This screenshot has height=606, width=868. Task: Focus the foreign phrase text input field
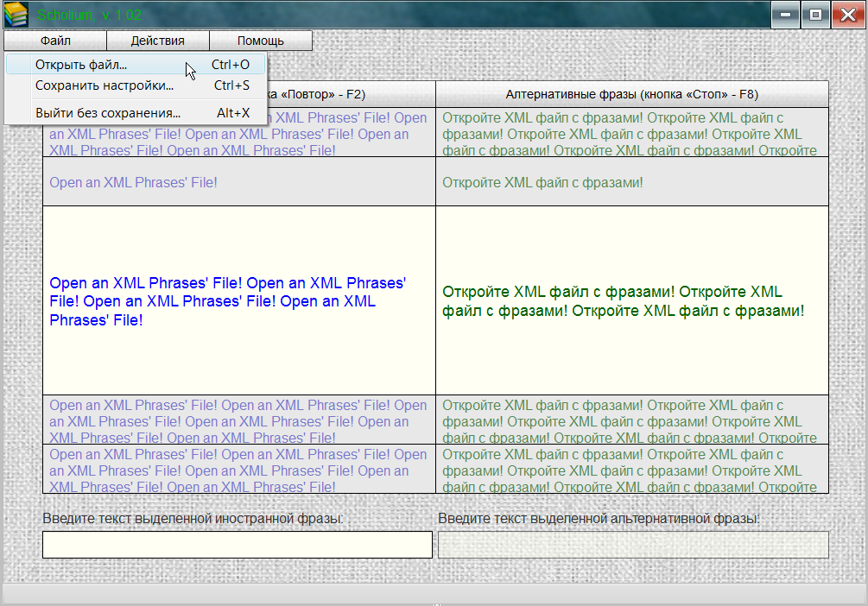238,545
